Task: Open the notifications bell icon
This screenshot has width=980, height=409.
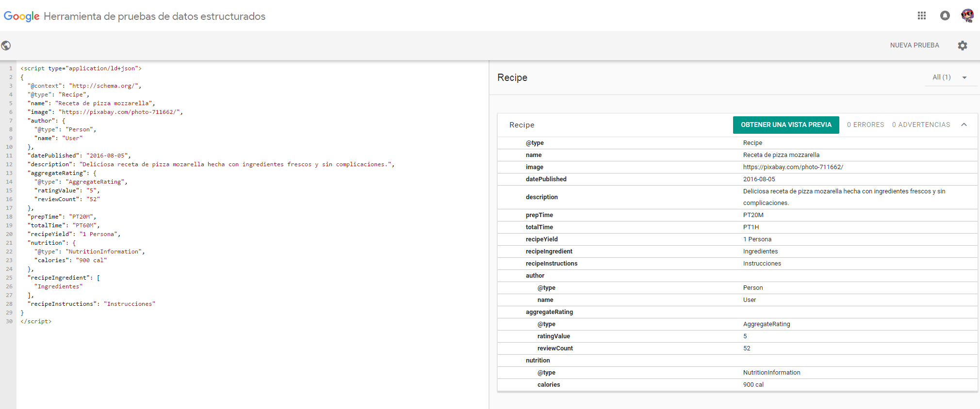Action: [x=945, y=16]
